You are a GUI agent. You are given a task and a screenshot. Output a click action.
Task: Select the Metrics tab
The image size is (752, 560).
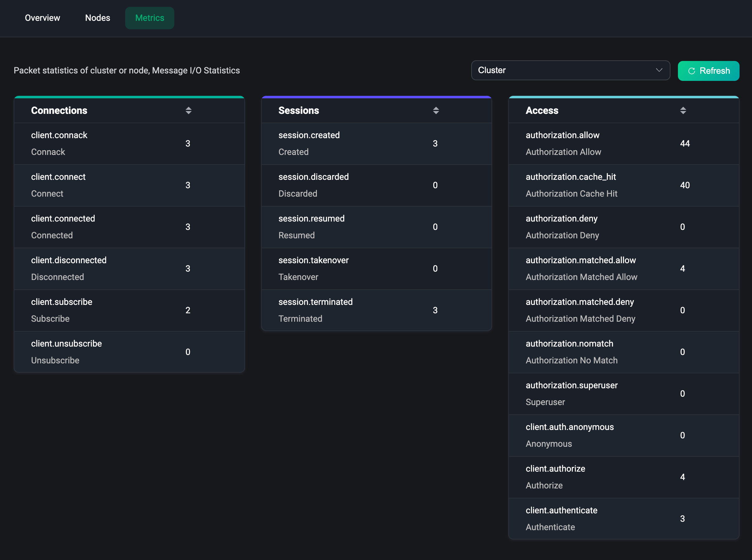pos(149,18)
